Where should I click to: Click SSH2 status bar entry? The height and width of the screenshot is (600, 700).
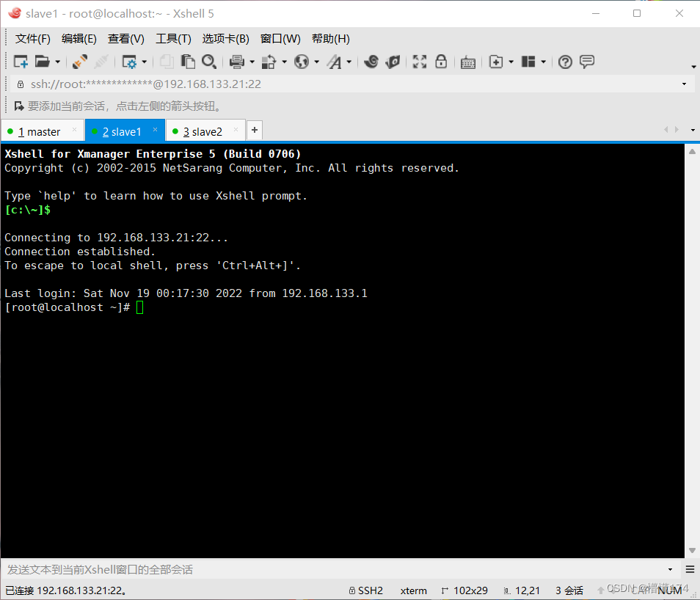[x=366, y=590]
